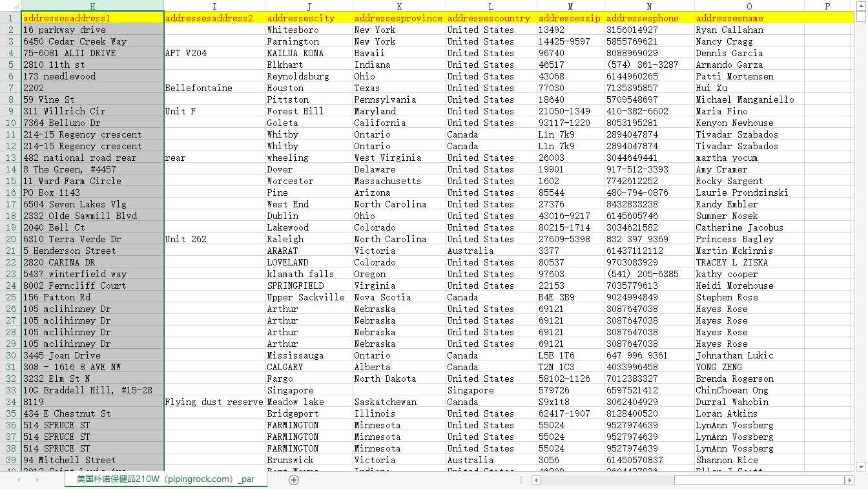Select column K header
The width and height of the screenshot is (868, 489).
point(399,6)
